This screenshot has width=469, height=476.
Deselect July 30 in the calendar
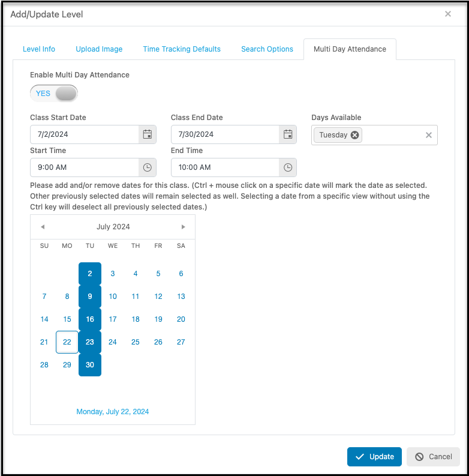tap(90, 364)
